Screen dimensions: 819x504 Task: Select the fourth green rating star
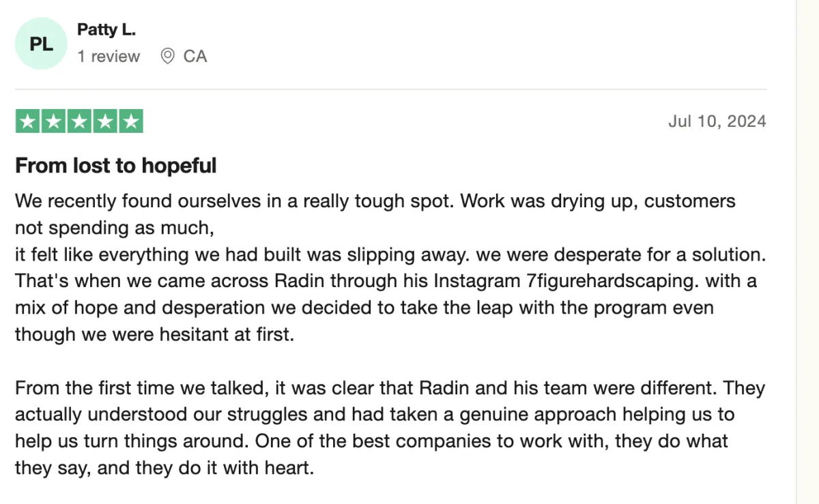click(105, 121)
